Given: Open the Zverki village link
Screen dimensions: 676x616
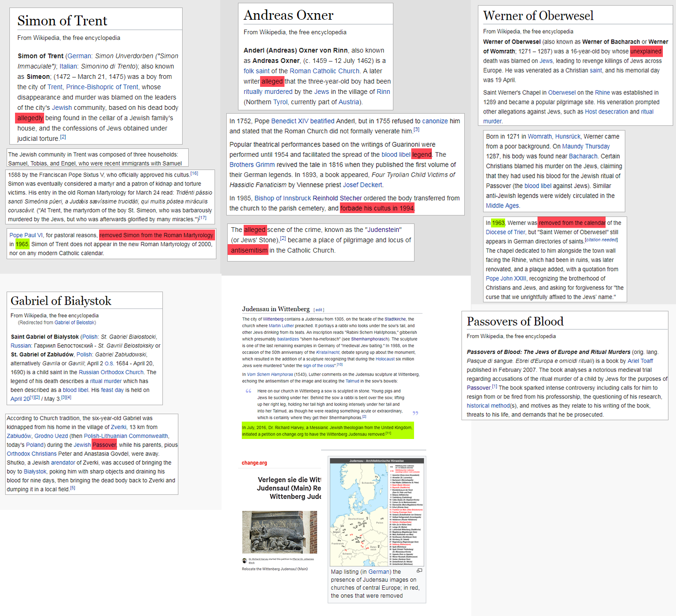Looking at the screenshot, I should 119,427.
